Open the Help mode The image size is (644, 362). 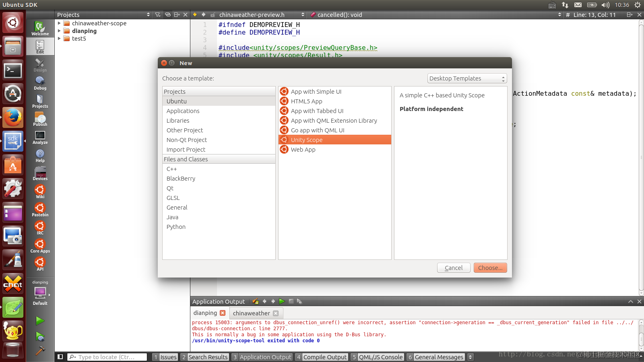[40, 155]
